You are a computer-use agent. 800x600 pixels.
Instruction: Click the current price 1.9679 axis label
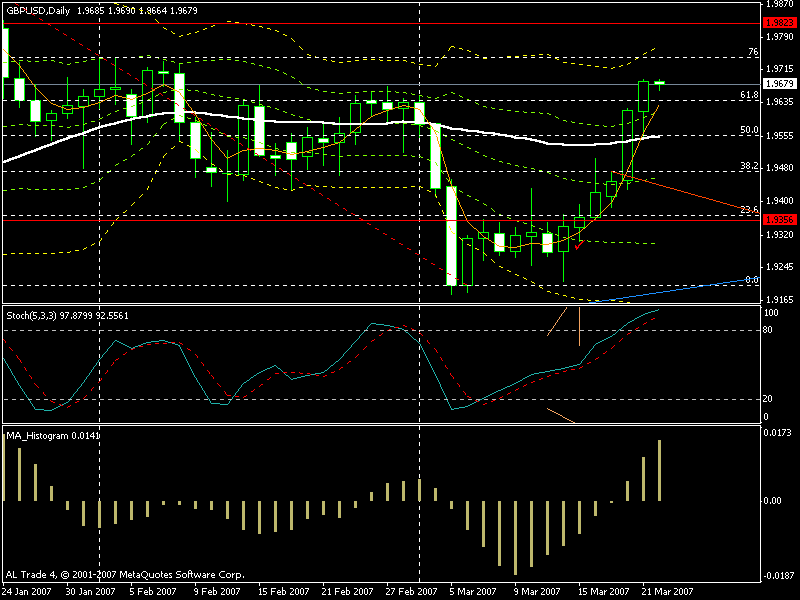click(x=773, y=84)
